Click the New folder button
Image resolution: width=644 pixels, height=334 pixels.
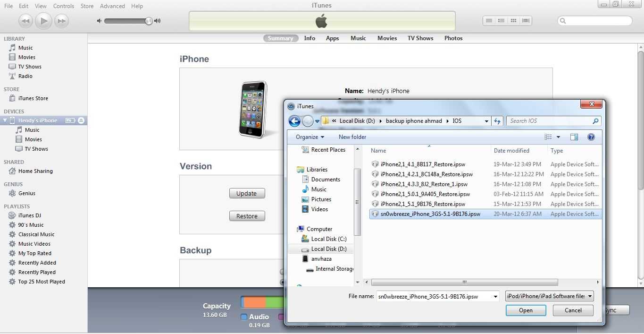coord(352,137)
